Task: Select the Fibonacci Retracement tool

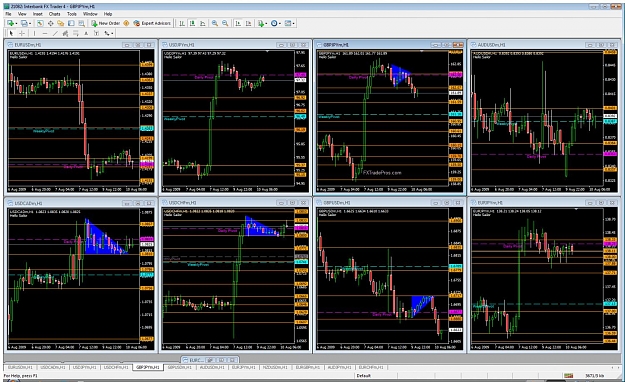Action: (x=75, y=33)
